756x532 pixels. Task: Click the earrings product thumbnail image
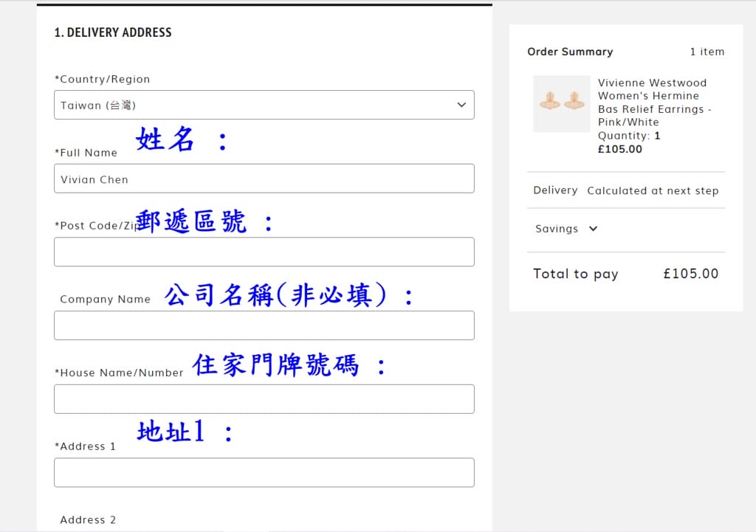(562, 103)
